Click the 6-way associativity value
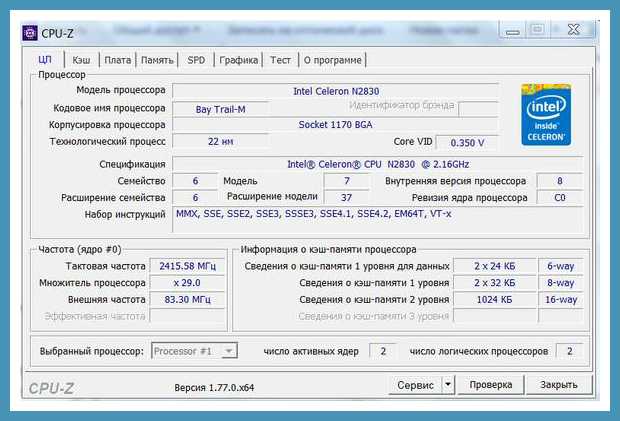The height and width of the screenshot is (421, 620). 561,266
